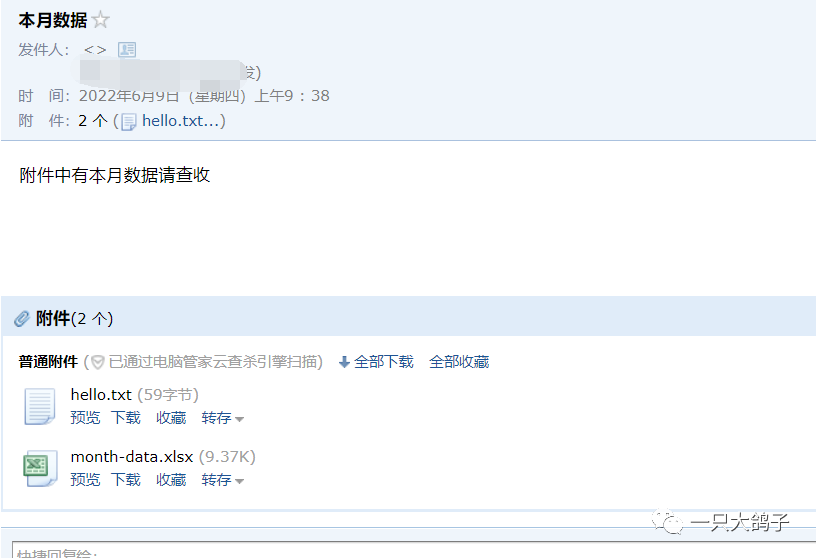
Task: Click the paperclip attachments icon
Action: (22, 319)
